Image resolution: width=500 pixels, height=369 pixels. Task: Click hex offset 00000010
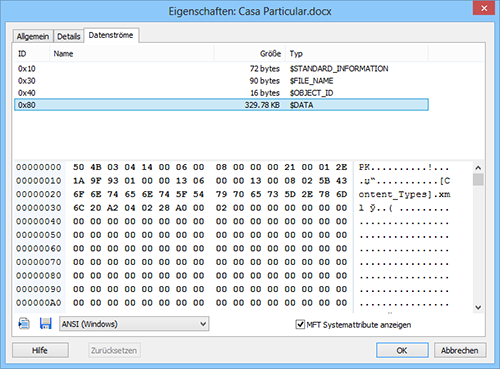[x=39, y=181]
